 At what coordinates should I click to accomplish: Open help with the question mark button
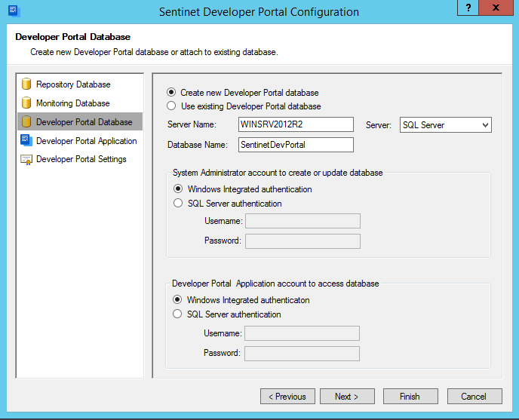click(468, 8)
